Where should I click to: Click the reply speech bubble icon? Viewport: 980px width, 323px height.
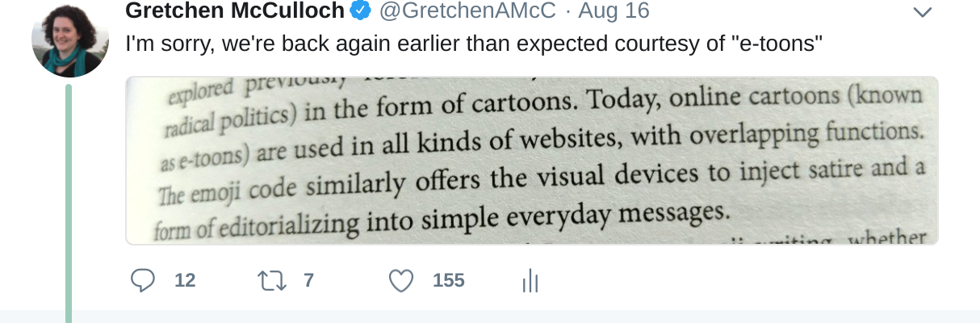tap(143, 280)
